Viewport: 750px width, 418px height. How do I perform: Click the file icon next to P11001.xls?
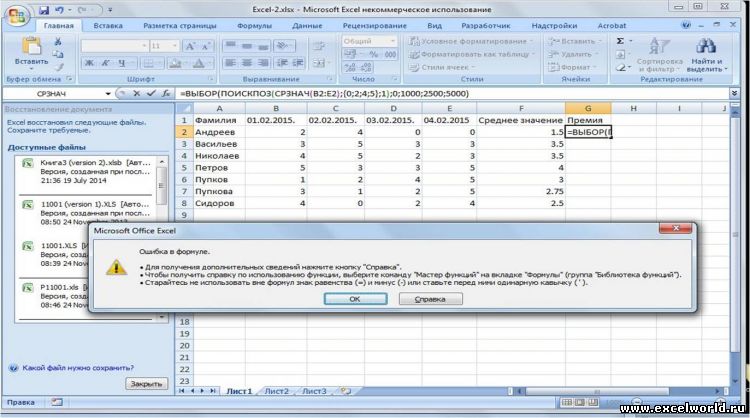28,288
